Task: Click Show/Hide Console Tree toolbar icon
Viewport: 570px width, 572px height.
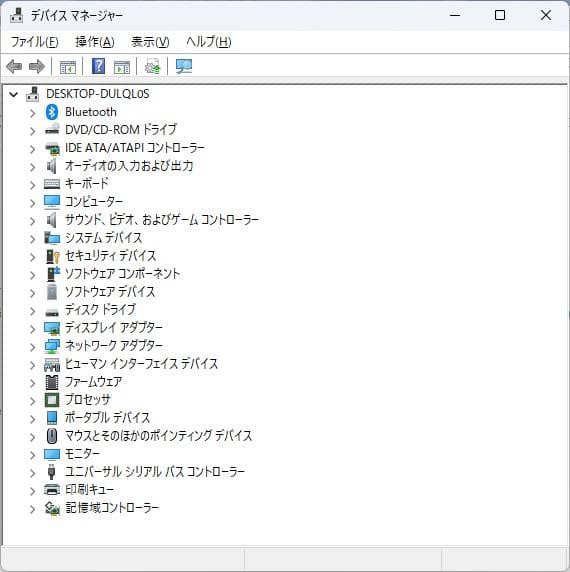Action: pos(68,67)
